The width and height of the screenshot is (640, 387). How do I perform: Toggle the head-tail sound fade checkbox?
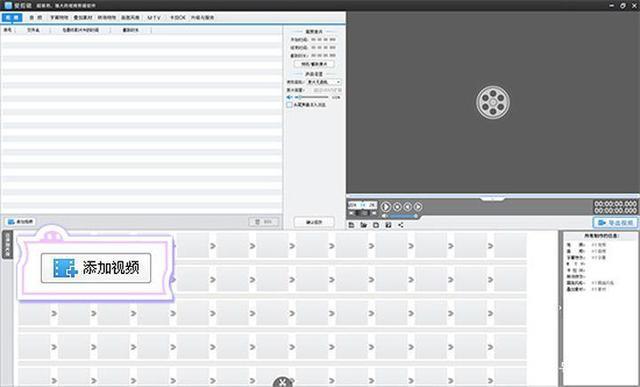[289, 105]
